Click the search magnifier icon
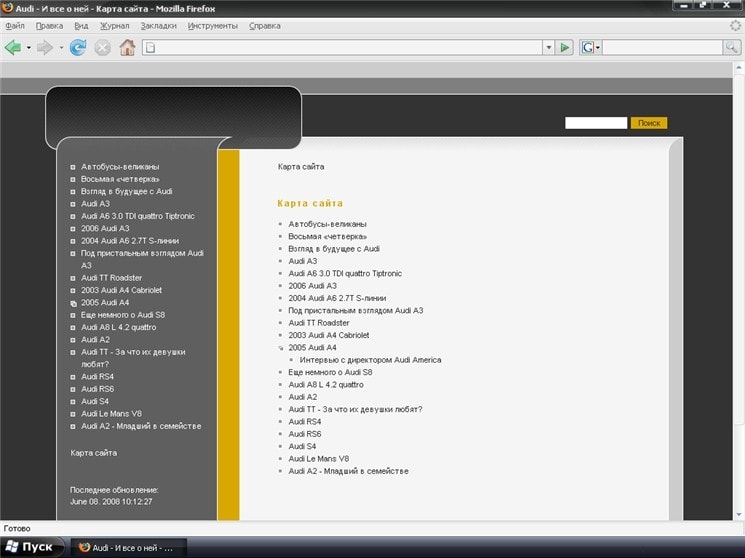The height and width of the screenshot is (558, 745). coord(733,47)
